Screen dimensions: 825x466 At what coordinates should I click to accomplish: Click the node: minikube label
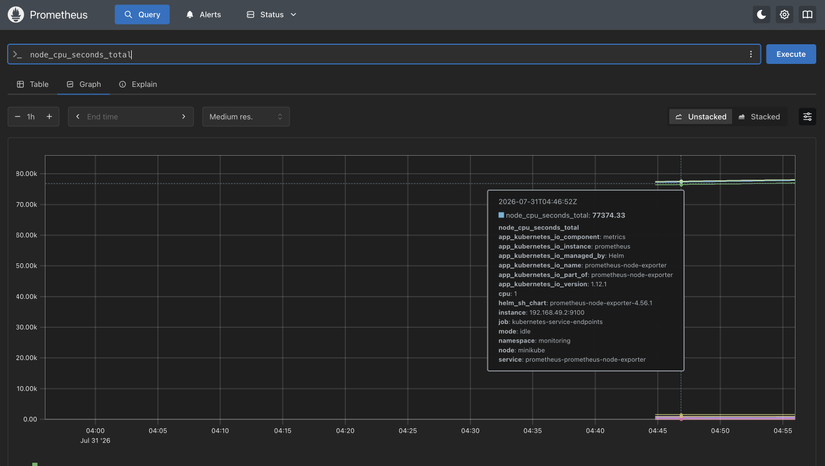(521, 350)
